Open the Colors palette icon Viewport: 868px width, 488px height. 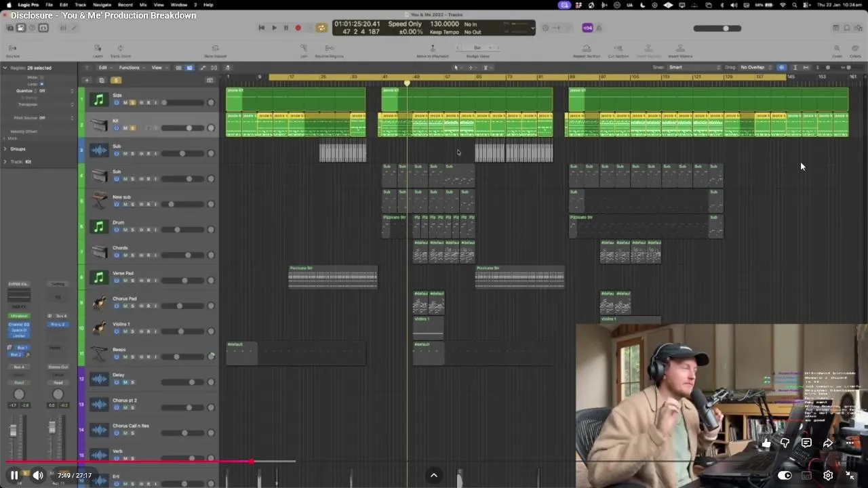point(855,51)
